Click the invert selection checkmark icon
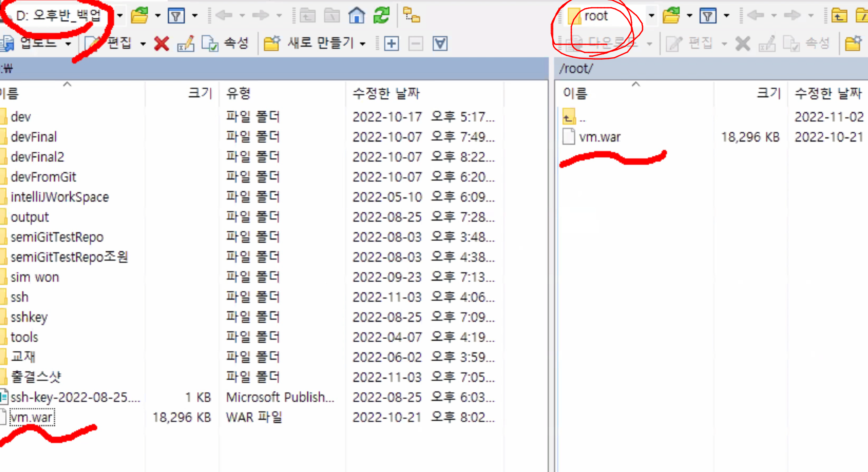Image resolution: width=868 pixels, height=472 pixels. [440, 43]
